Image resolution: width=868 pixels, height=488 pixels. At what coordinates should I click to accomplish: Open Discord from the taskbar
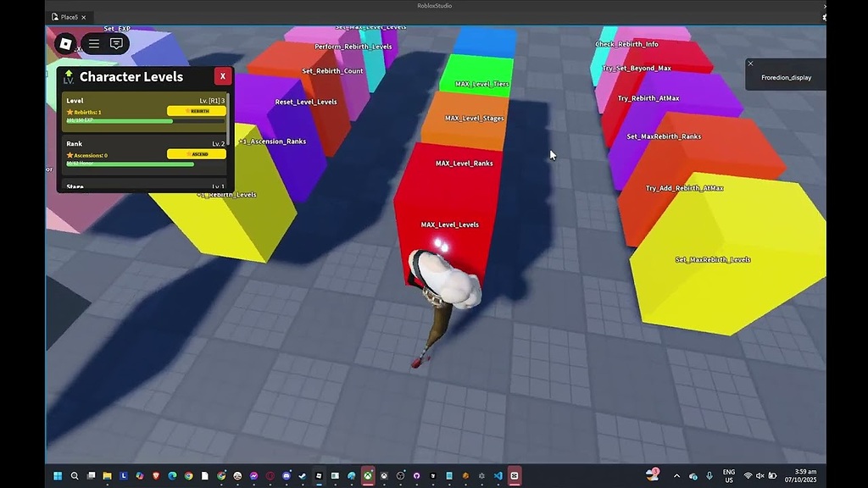click(x=286, y=476)
